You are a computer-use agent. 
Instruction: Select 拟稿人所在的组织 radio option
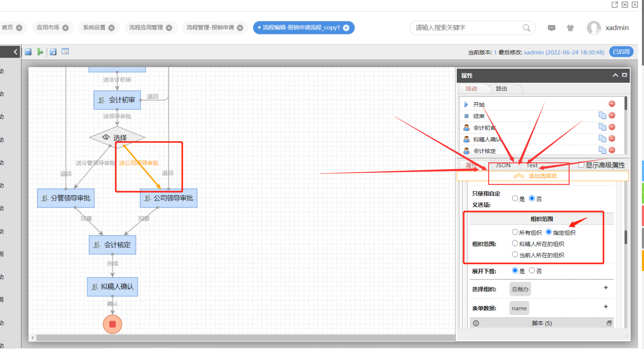515,243
